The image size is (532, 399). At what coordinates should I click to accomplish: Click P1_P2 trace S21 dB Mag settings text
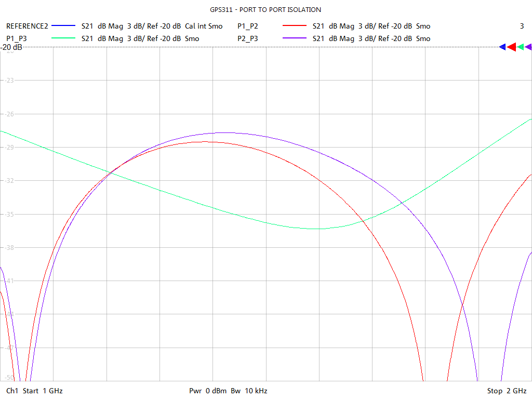(371, 26)
